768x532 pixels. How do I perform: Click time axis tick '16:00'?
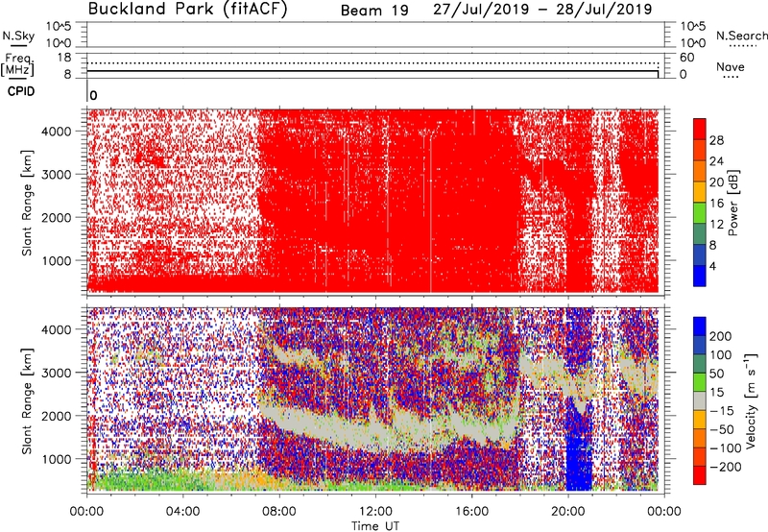tap(471, 512)
